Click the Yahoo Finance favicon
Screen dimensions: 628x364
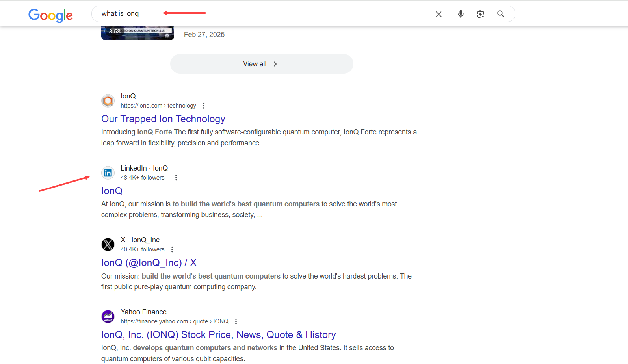tap(108, 317)
